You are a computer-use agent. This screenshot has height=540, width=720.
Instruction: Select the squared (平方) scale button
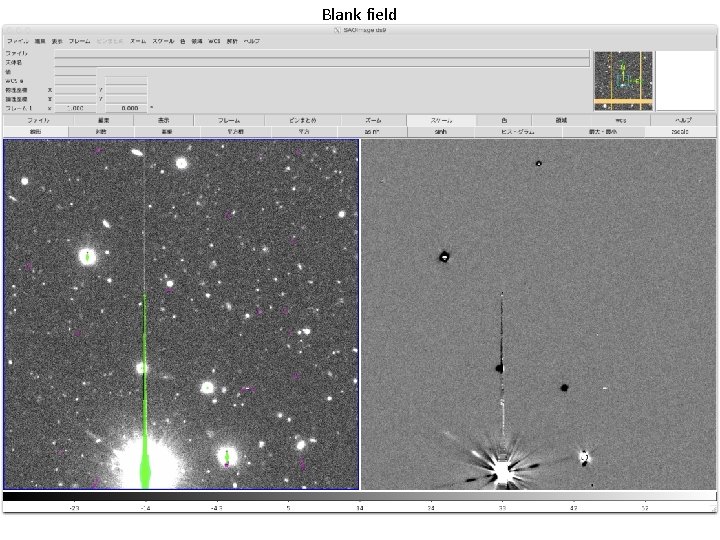pyautogui.click(x=304, y=132)
